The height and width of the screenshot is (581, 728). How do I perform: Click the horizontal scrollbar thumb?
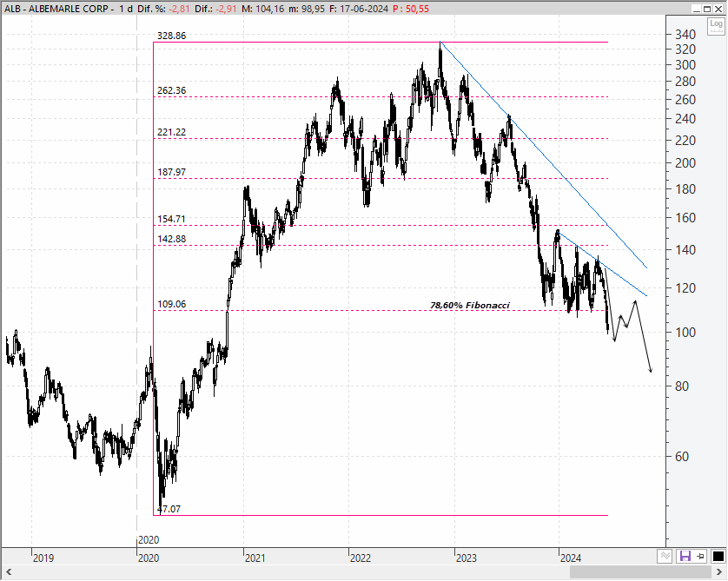pyautogui.click(x=641, y=571)
